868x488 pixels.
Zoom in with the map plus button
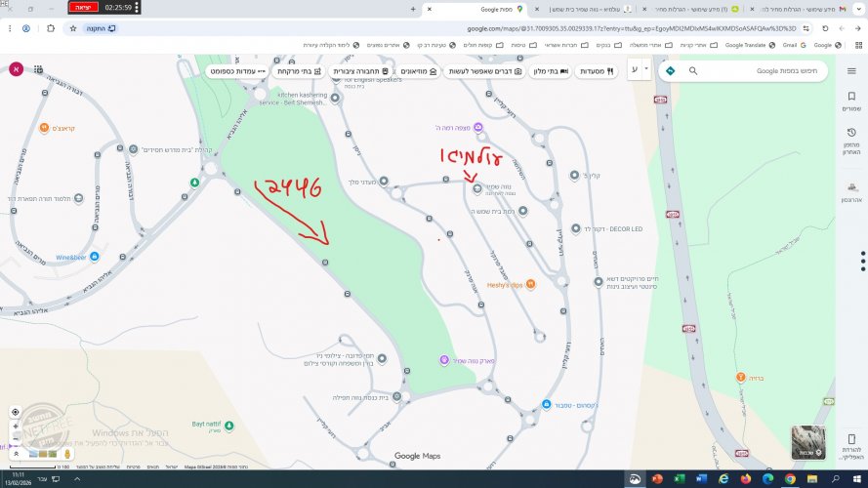click(x=15, y=427)
